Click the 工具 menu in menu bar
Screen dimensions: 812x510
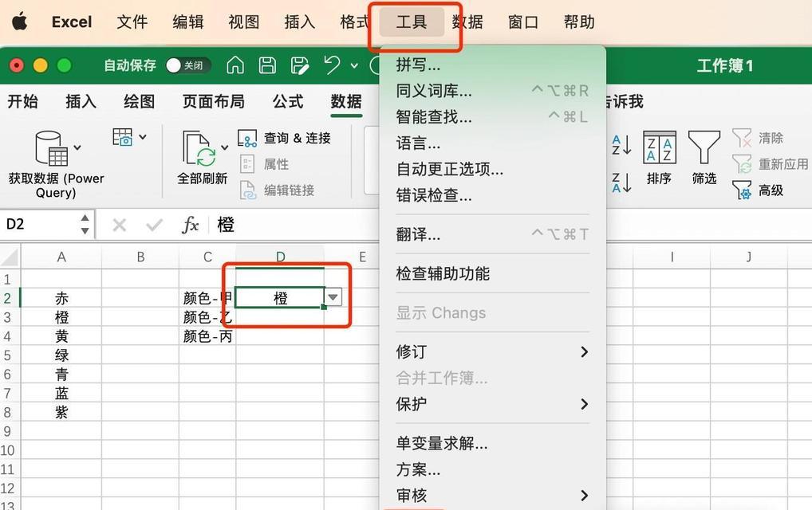(x=412, y=22)
